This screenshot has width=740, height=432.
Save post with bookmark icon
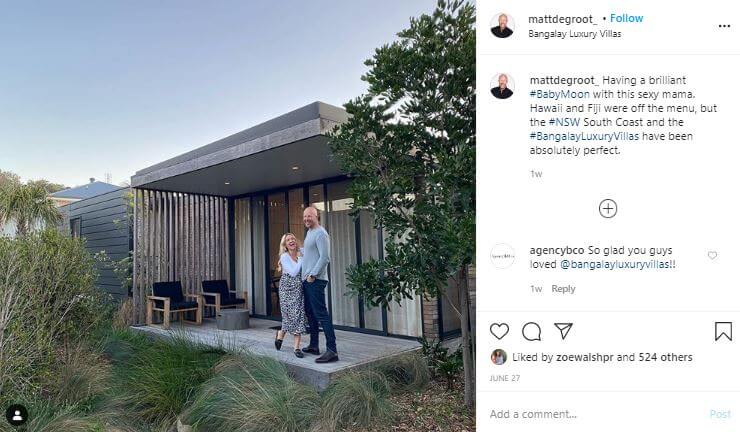pyautogui.click(x=723, y=331)
